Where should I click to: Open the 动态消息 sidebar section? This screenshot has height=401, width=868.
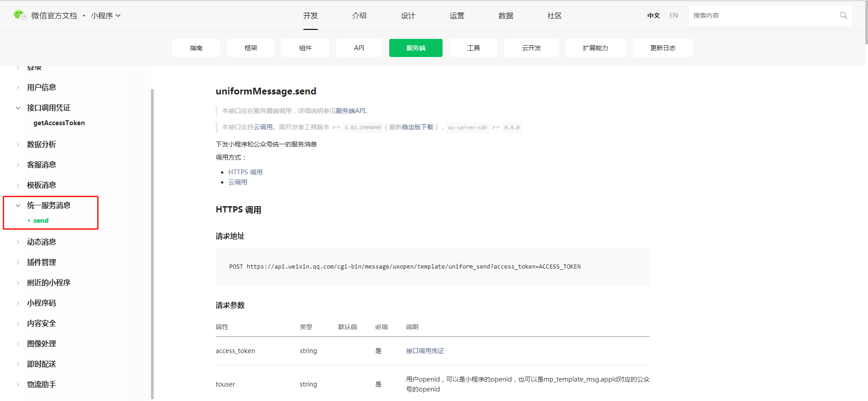click(42, 242)
